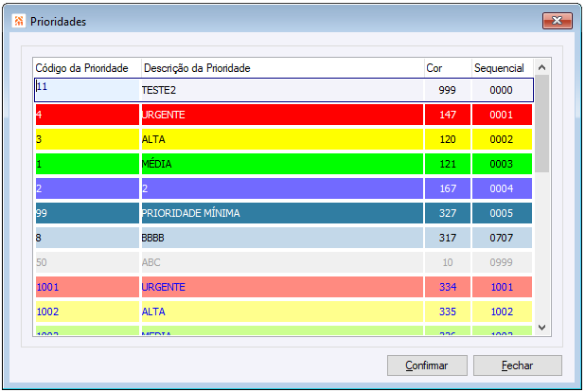Click code 4 cell in red row
Viewport: 585px width, 392px height.
tap(87, 115)
